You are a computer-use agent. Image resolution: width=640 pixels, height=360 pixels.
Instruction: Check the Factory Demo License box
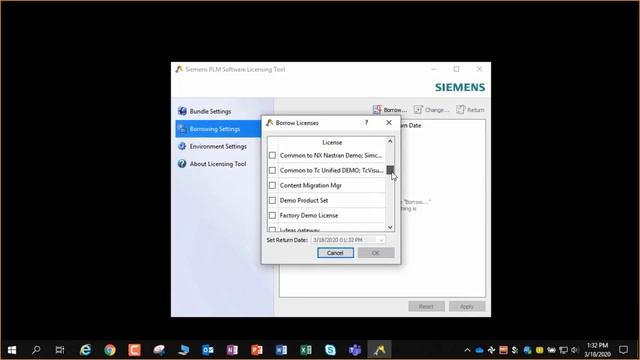point(272,215)
